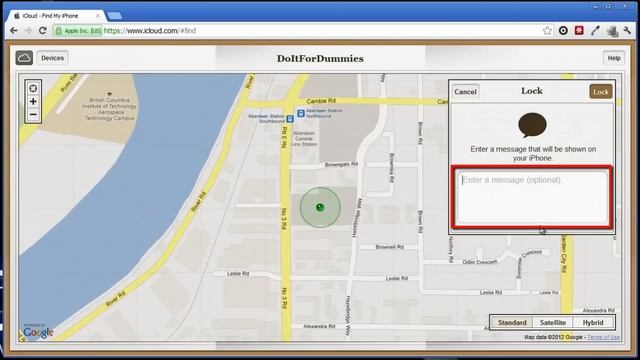Screen dimensions: 640x360
Task: Confirm with the brown Lock button
Action: [x=600, y=91]
